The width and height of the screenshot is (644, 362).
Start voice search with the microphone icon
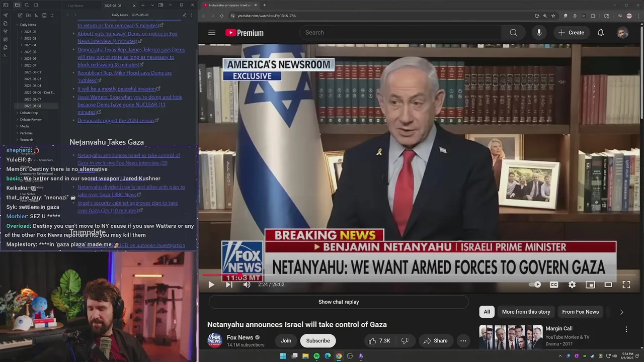pyautogui.click(x=539, y=33)
